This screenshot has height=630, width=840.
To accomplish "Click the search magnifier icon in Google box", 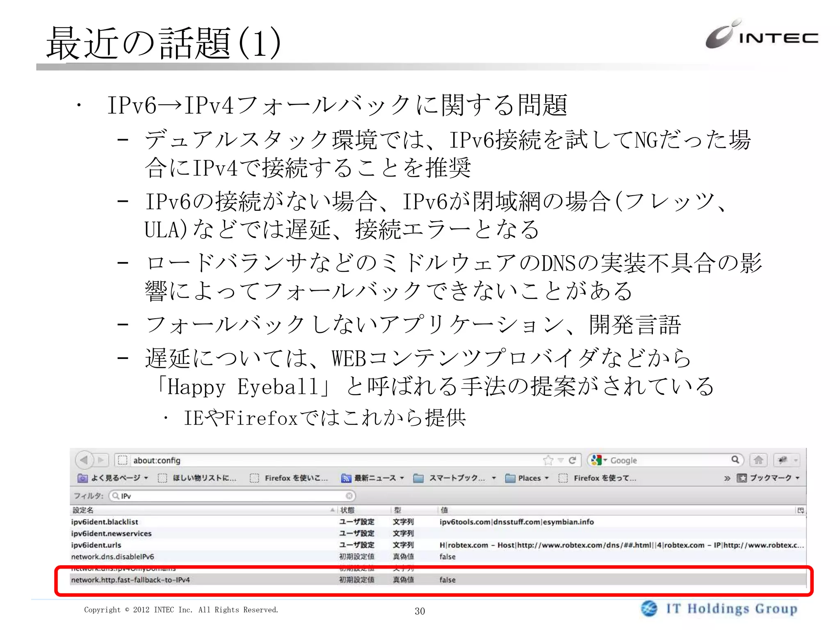I will tap(735, 460).
